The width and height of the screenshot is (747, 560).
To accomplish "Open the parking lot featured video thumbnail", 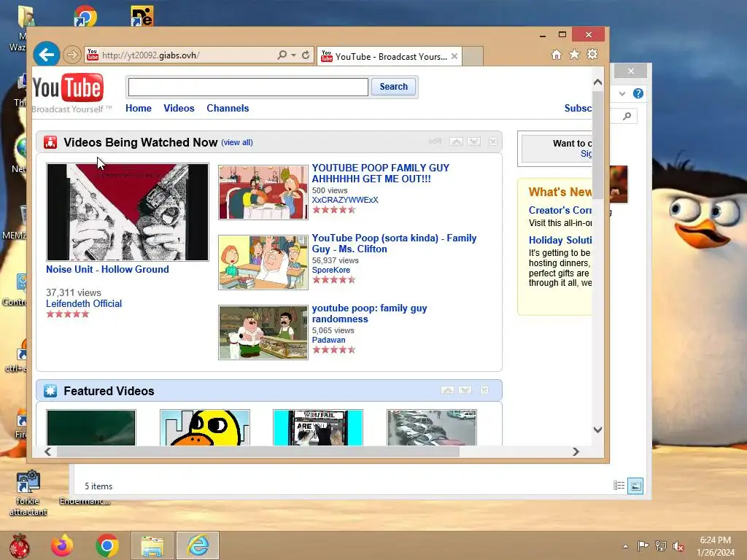I will [x=432, y=427].
